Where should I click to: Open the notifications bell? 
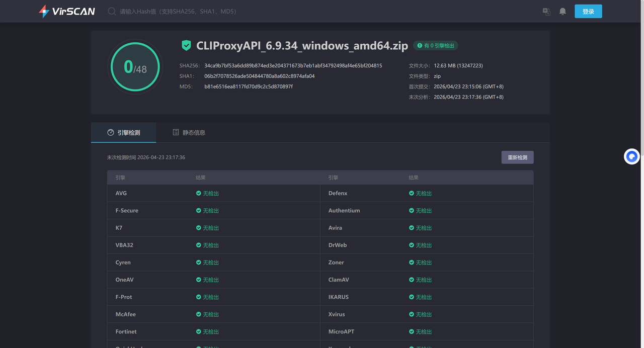click(562, 12)
